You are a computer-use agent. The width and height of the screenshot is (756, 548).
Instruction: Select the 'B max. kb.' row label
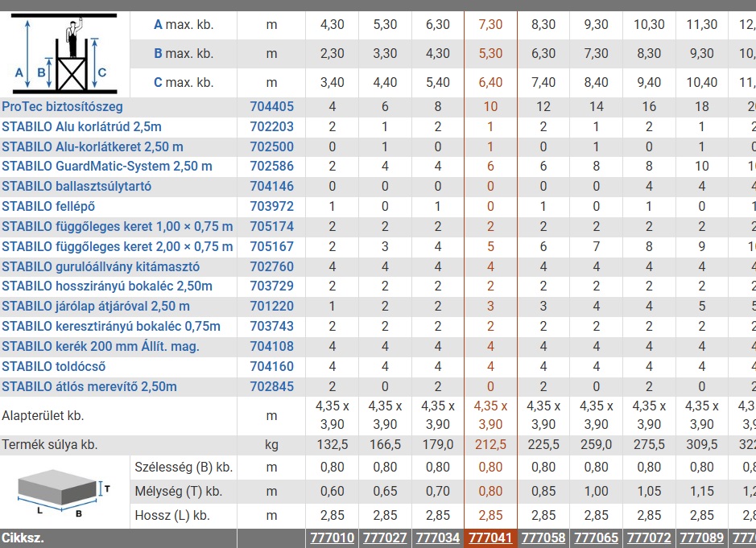[x=184, y=53]
